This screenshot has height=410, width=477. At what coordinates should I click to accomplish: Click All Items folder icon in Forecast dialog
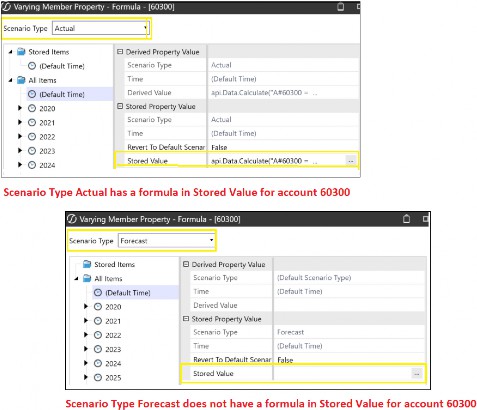coord(87,278)
